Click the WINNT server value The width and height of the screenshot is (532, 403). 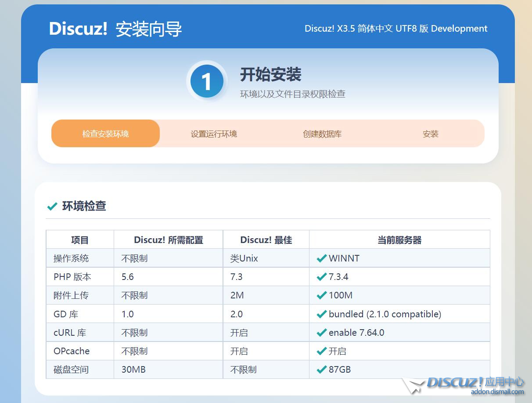pyautogui.click(x=344, y=258)
